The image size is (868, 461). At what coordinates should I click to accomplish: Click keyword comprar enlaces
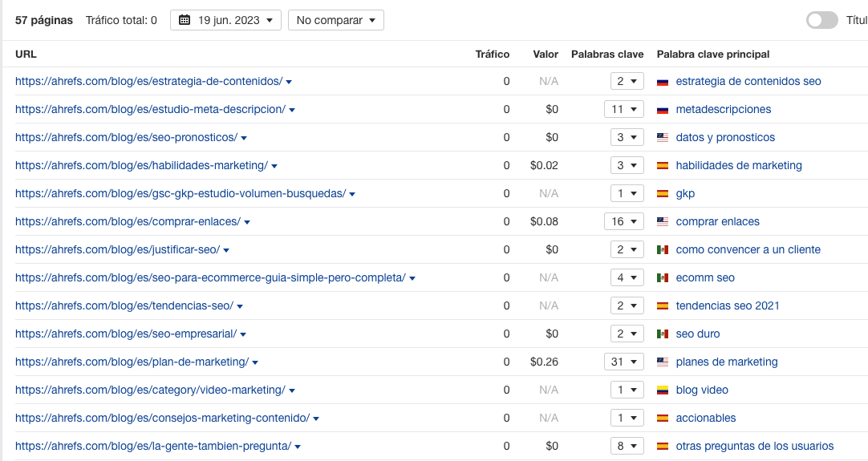pos(717,221)
